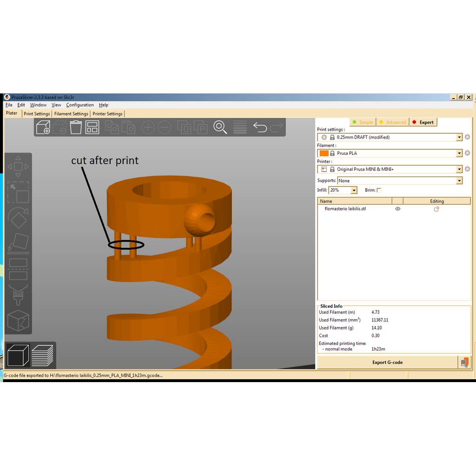Open the Configuration menu

click(x=80, y=105)
